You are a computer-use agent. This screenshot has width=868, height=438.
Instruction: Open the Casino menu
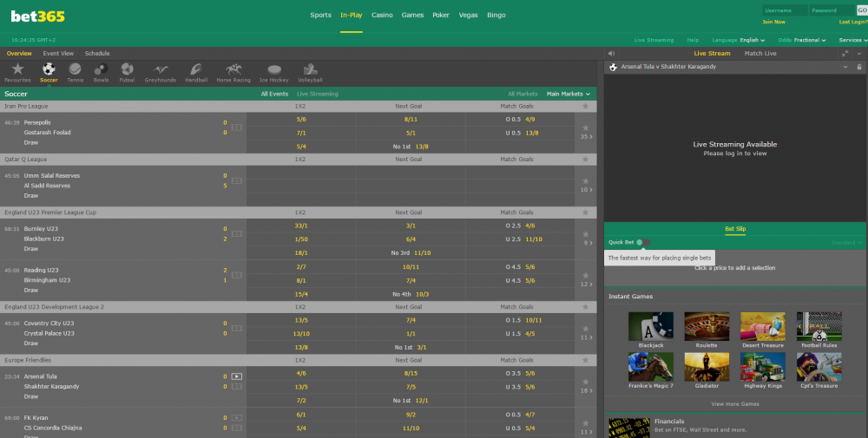[382, 15]
